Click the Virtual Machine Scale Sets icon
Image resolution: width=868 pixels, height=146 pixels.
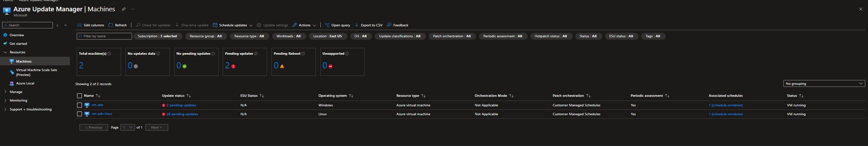(x=12, y=72)
